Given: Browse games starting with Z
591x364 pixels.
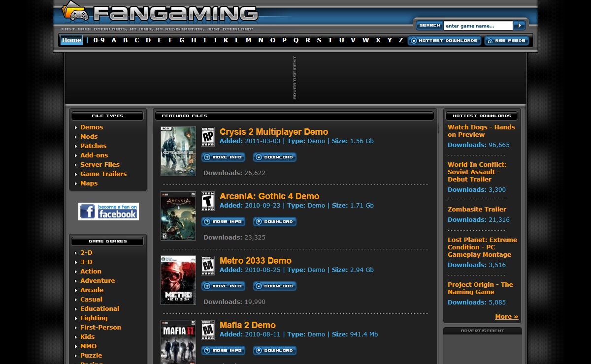Looking at the screenshot, I should [x=401, y=40].
